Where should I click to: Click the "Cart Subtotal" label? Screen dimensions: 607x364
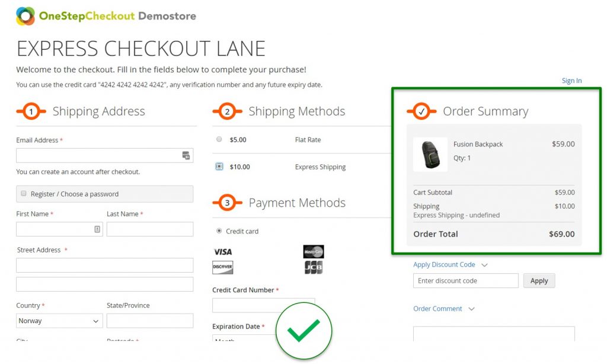(x=432, y=193)
